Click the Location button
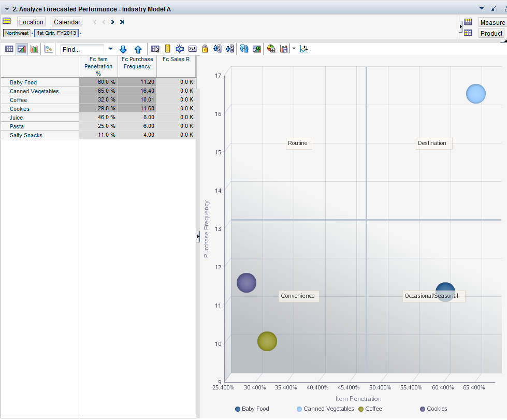 click(x=31, y=22)
